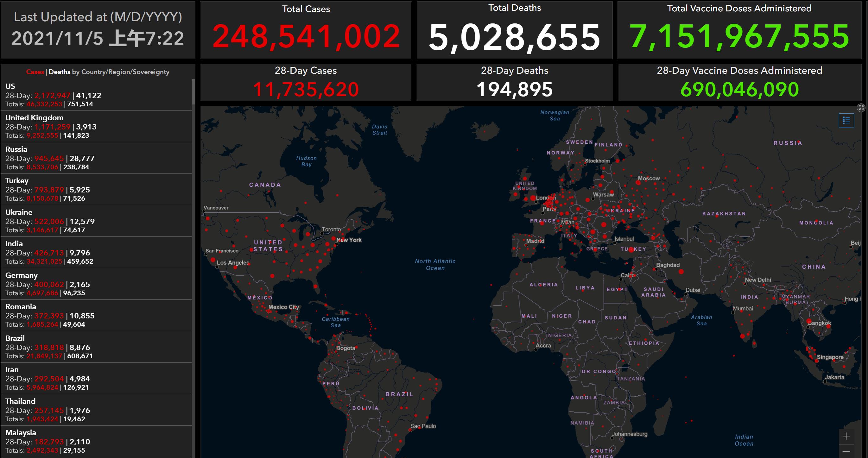Zoom in on the map

846,436
